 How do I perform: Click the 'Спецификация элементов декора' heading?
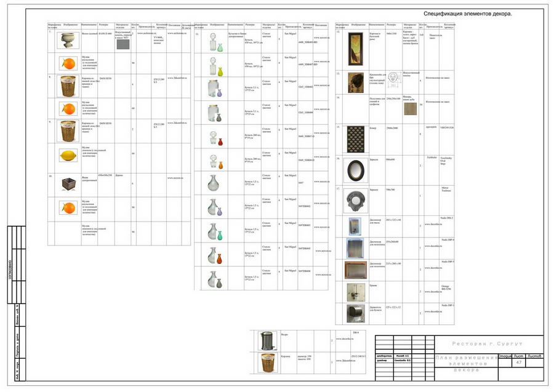(x=467, y=14)
